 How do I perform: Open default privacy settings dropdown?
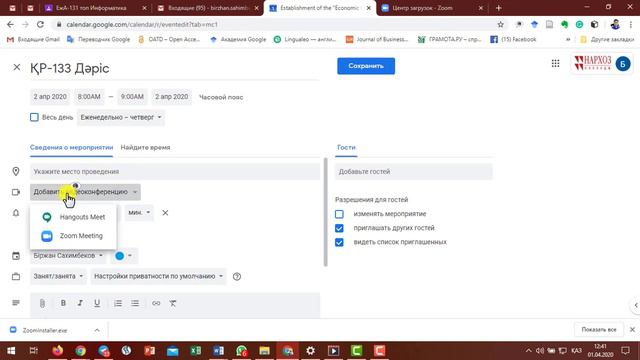158,276
